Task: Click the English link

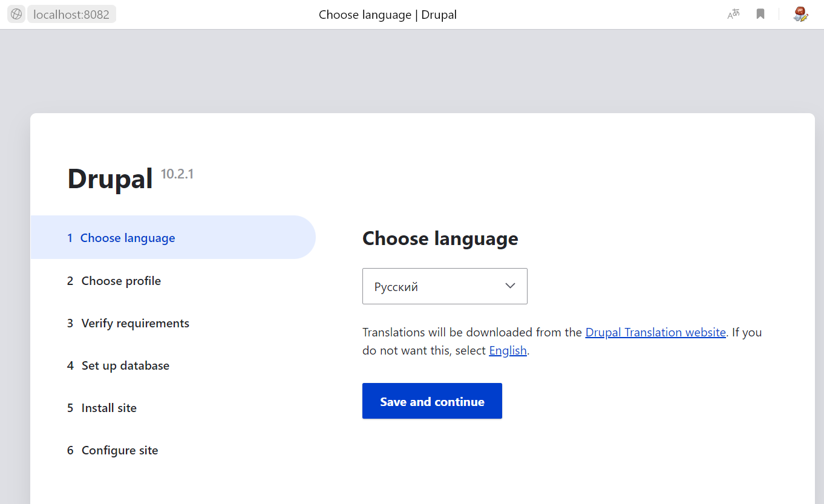Action: tap(508, 350)
